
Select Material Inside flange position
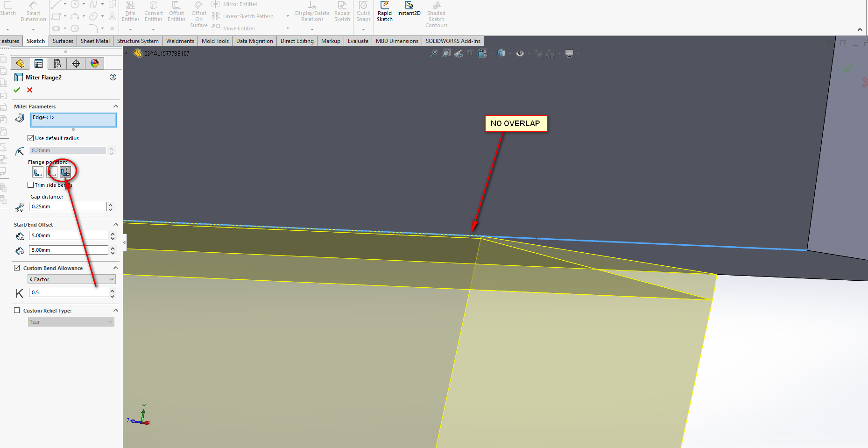(38, 172)
